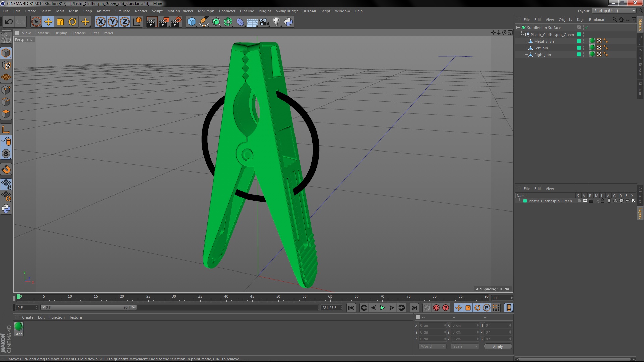Switch to Points mode

point(6,90)
